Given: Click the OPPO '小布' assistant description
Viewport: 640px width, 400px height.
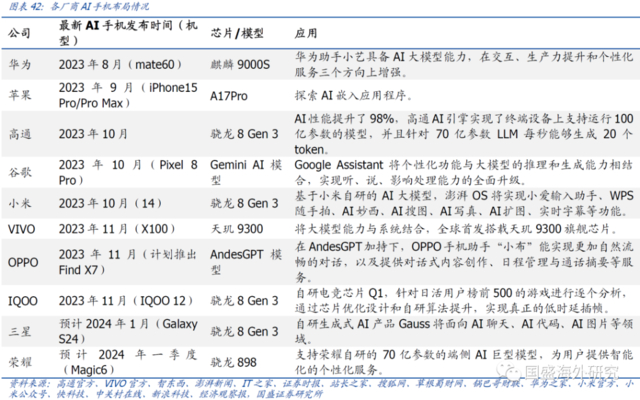Looking at the screenshot, I should point(464,262).
